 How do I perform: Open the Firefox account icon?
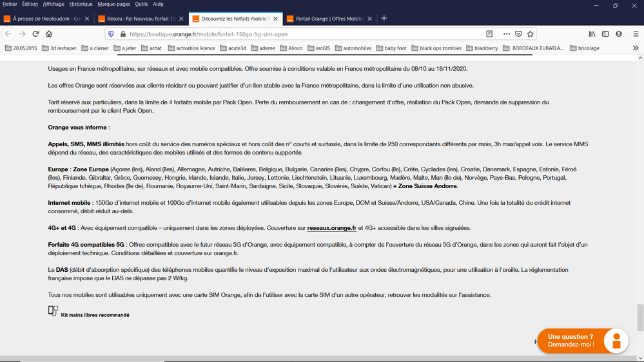click(x=619, y=34)
